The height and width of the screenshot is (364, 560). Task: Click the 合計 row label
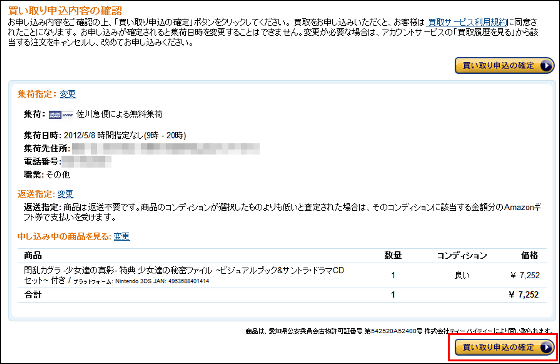[32, 295]
